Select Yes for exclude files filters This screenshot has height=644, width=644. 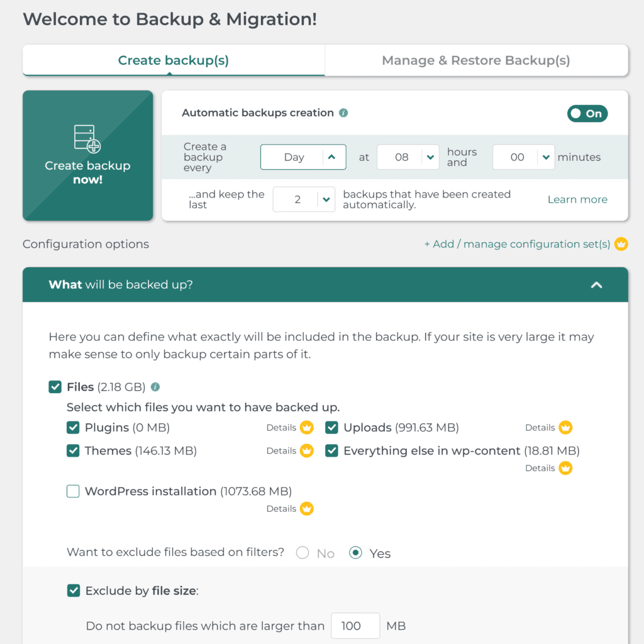click(356, 553)
